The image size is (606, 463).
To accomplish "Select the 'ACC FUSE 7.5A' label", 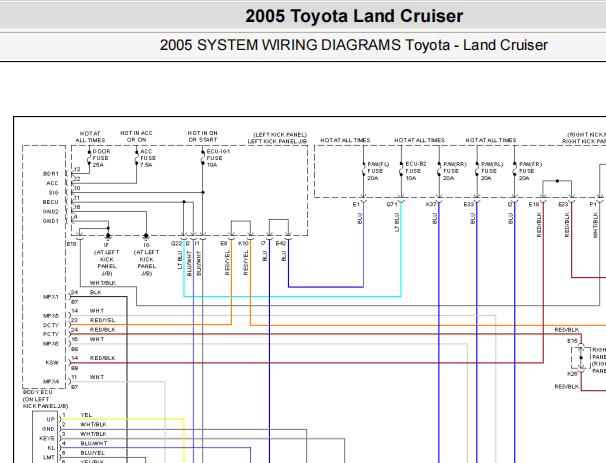I will 148,158.
